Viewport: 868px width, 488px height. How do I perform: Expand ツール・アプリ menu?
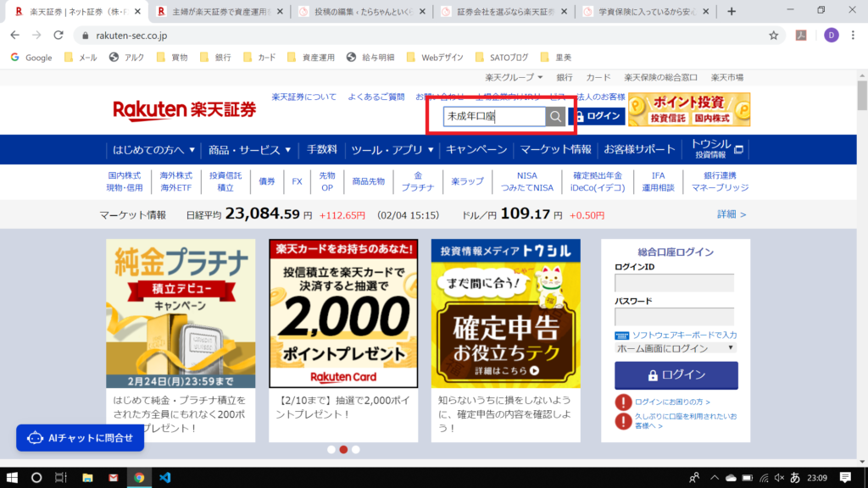(x=392, y=149)
